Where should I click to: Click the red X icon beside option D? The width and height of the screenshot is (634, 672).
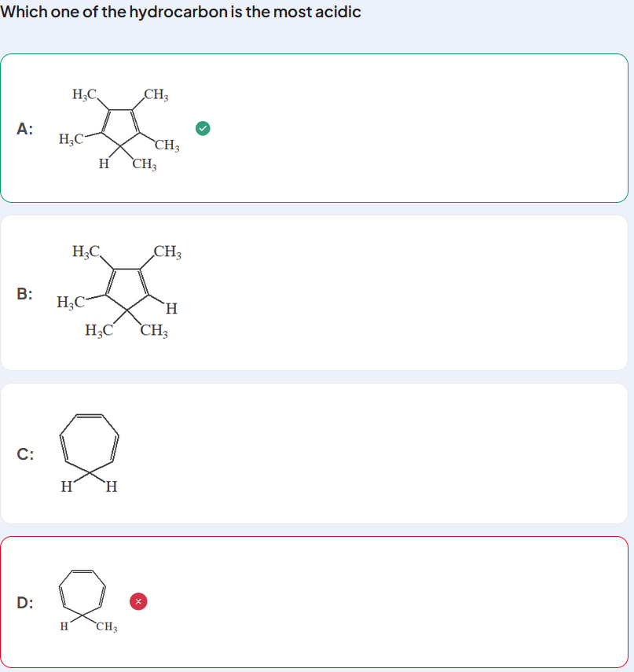(x=138, y=601)
